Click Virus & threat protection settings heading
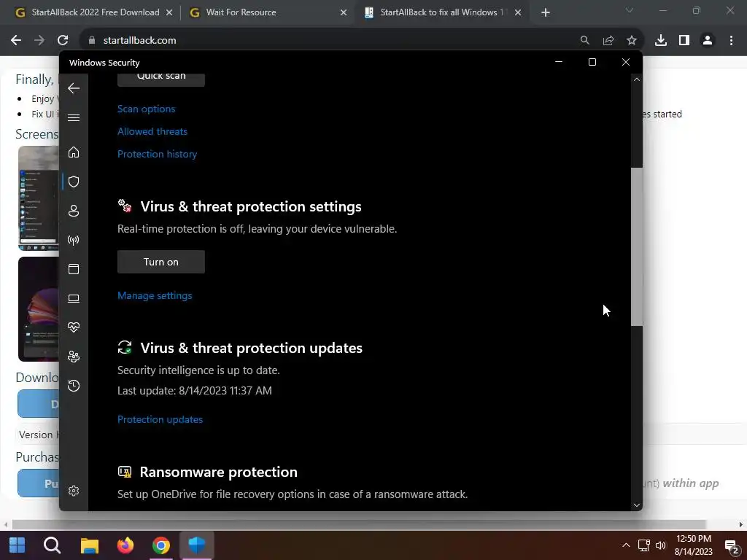The image size is (747, 560). point(251,206)
